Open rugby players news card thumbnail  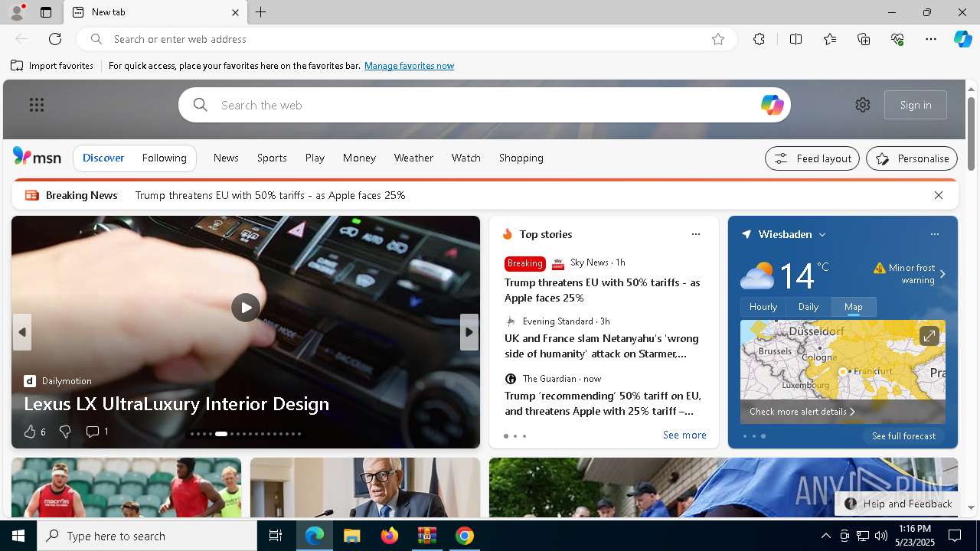pyautogui.click(x=126, y=487)
